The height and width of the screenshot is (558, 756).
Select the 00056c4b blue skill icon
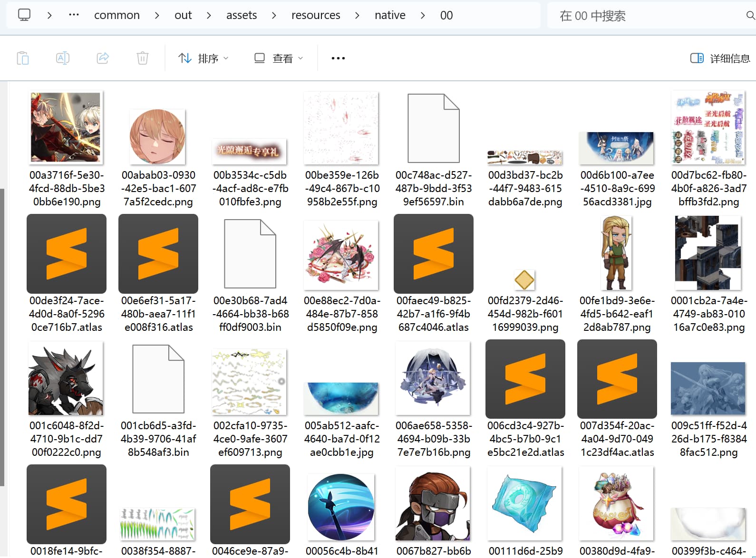[341, 507]
